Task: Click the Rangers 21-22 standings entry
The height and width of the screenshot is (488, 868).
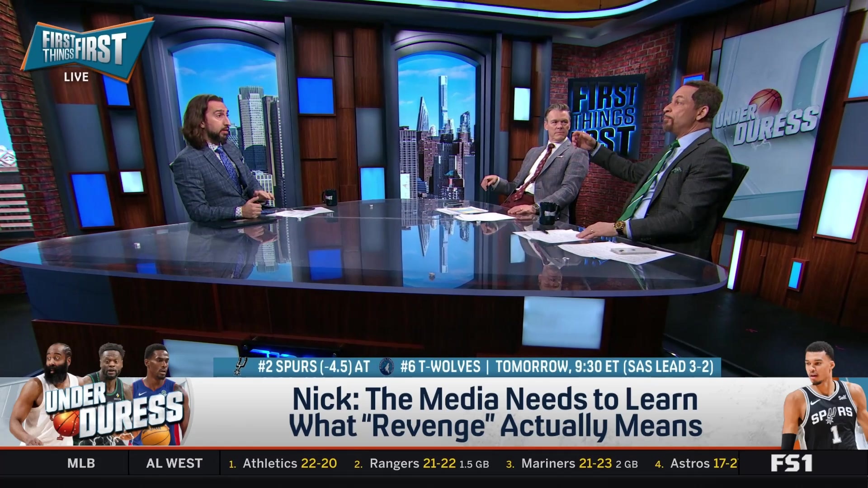Action: coord(422,463)
